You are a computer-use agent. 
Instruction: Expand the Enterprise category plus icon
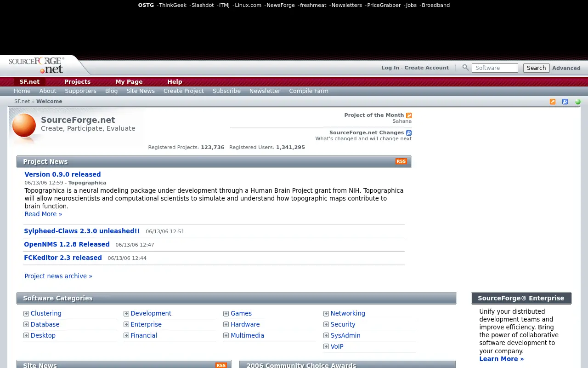coord(126,325)
